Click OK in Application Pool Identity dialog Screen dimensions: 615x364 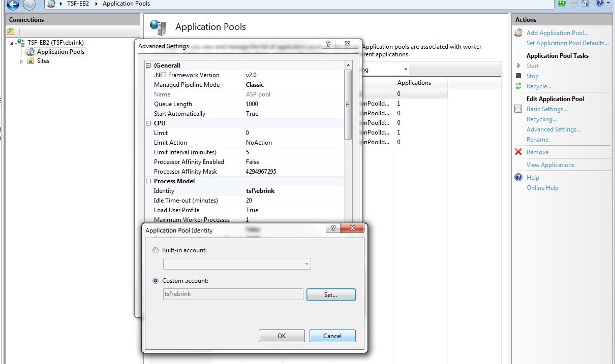(282, 336)
